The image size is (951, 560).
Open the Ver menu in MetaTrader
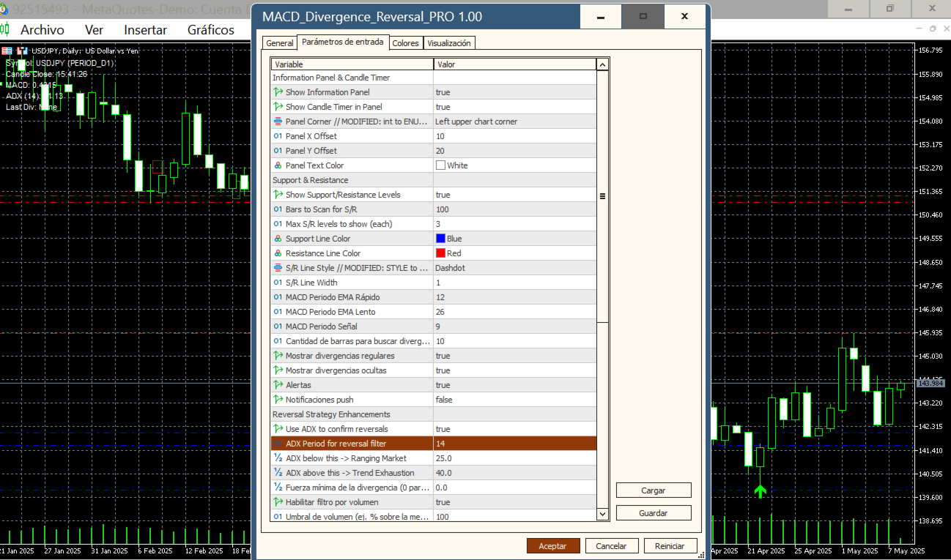coord(94,30)
